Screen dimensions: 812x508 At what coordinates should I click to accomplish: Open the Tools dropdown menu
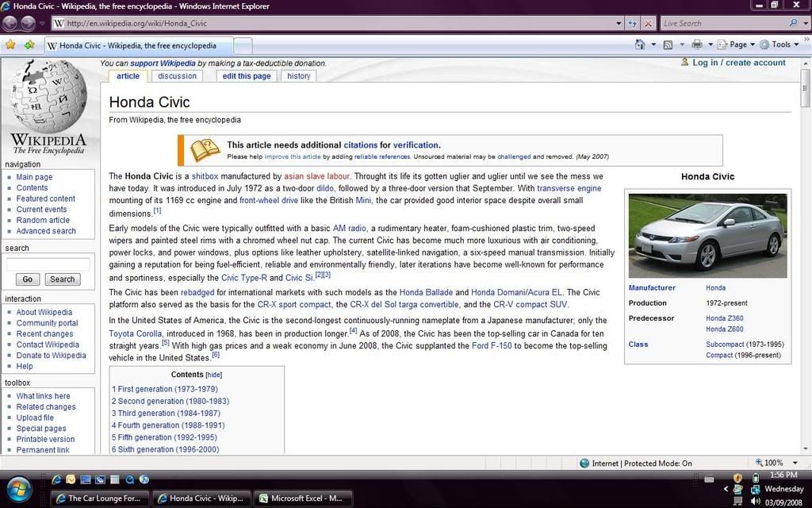coord(780,44)
